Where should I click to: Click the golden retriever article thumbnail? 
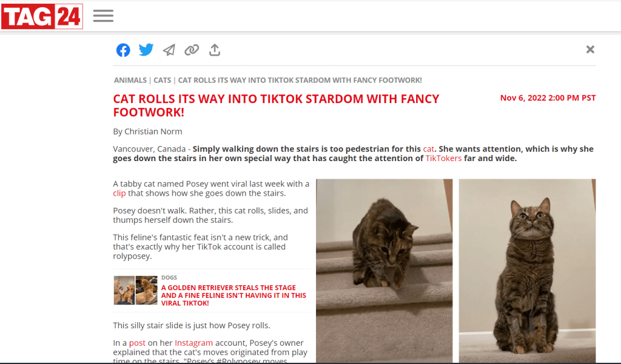point(135,290)
